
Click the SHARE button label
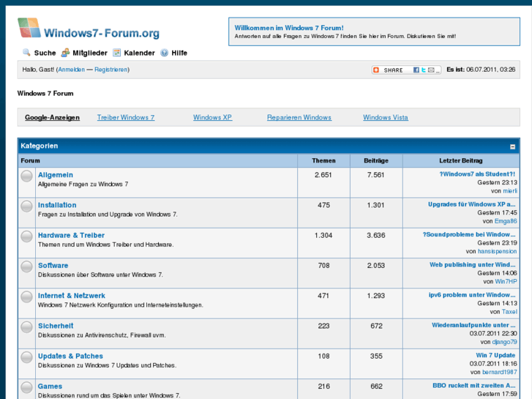point(393,70)
